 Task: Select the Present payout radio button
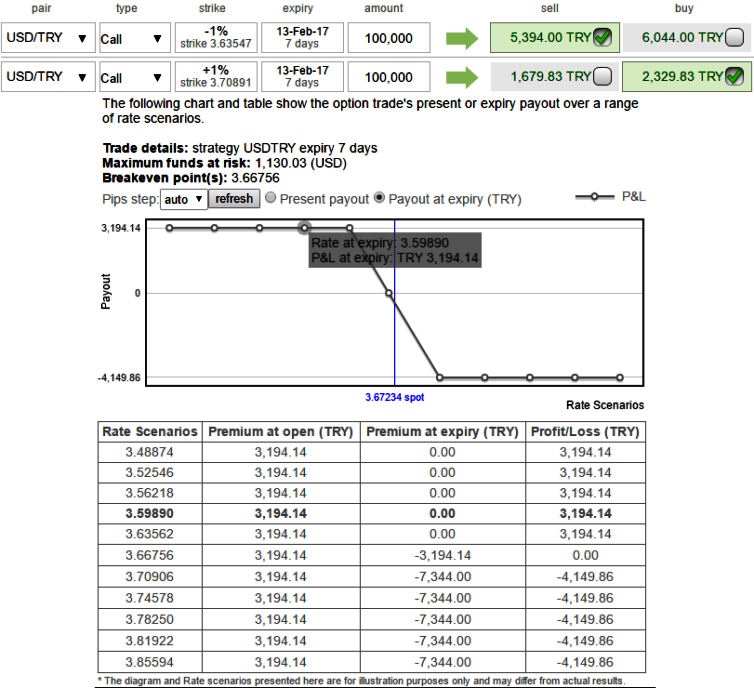[x=271, y=198]
